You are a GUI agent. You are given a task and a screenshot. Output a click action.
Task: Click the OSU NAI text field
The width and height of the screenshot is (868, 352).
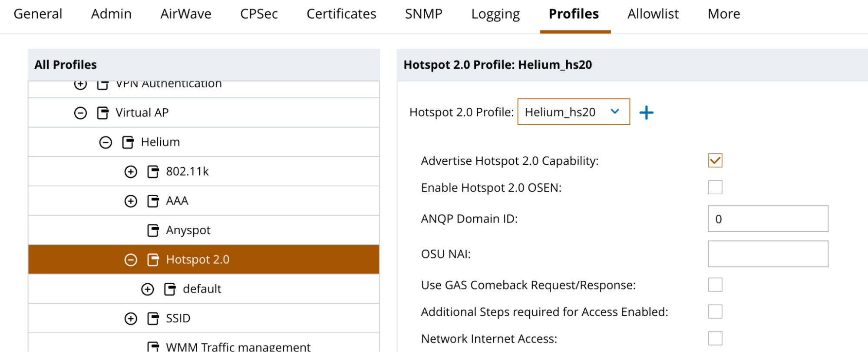(x=767, y=254)
